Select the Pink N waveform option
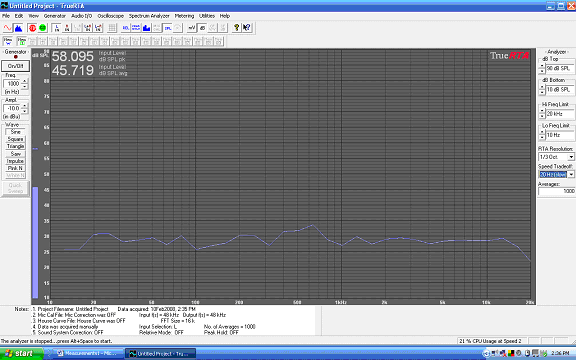The width and height of the screenshot is (576, 360). [15, 168]
